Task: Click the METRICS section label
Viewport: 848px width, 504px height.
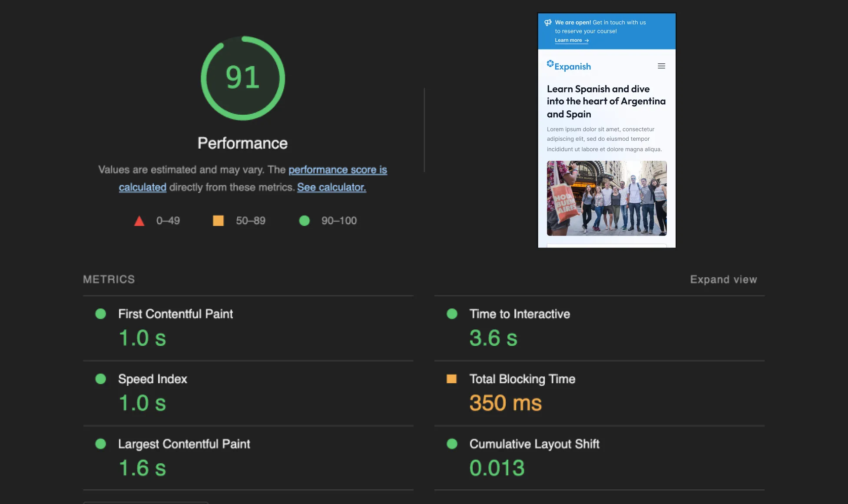Action: click(109, 280)
